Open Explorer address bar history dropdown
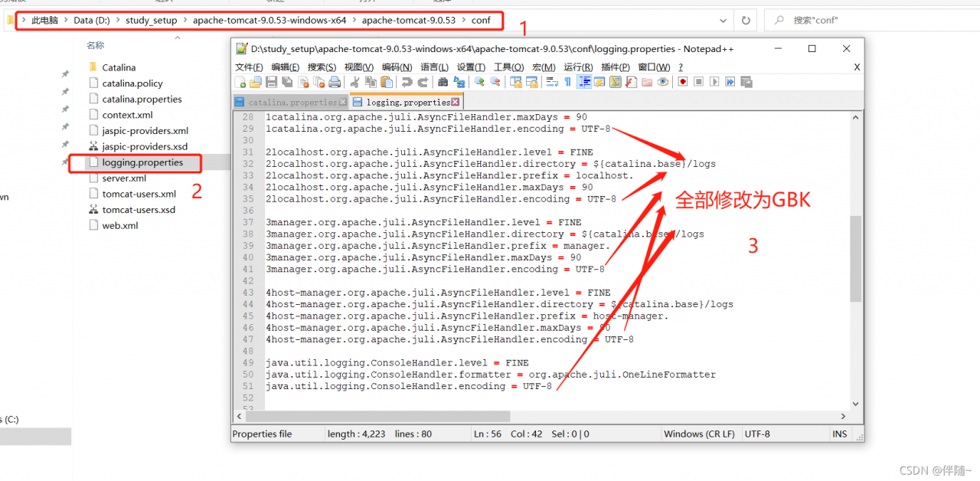The image size is (980, 481). pos(724,21)
